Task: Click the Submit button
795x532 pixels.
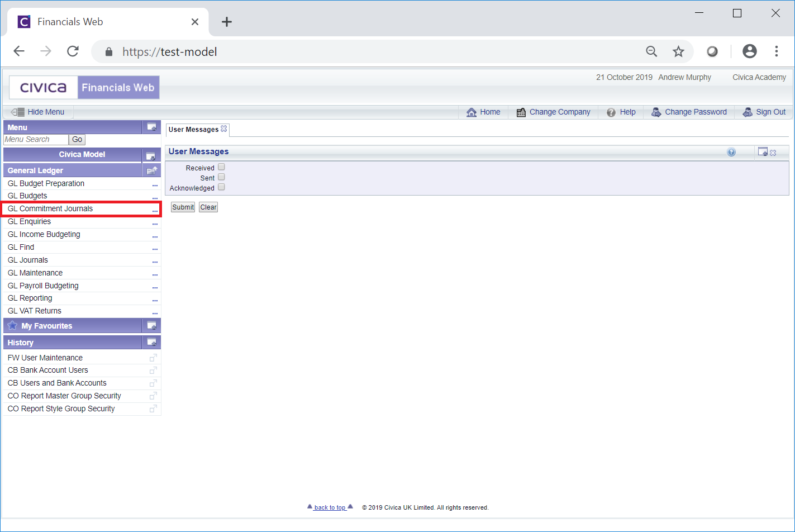Action: [183, 207]
